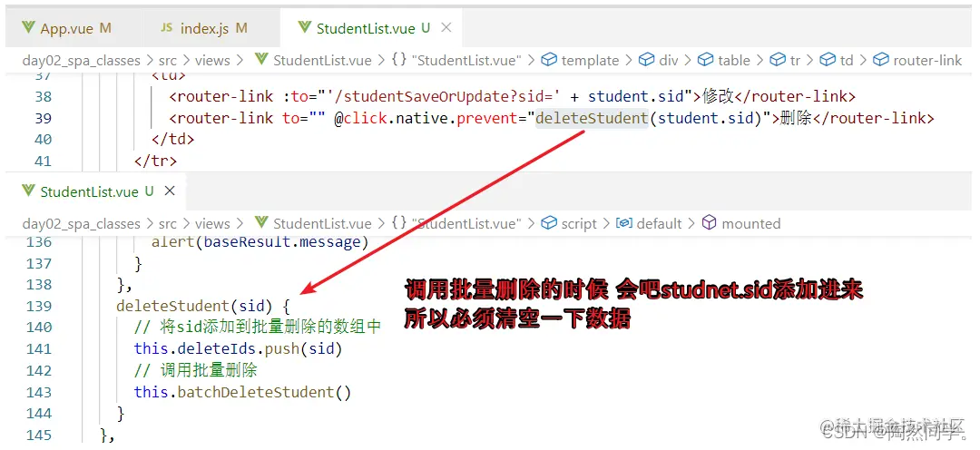
Task: Select the views folder in upper breadcrumb
Action: [x=212, y=61]
